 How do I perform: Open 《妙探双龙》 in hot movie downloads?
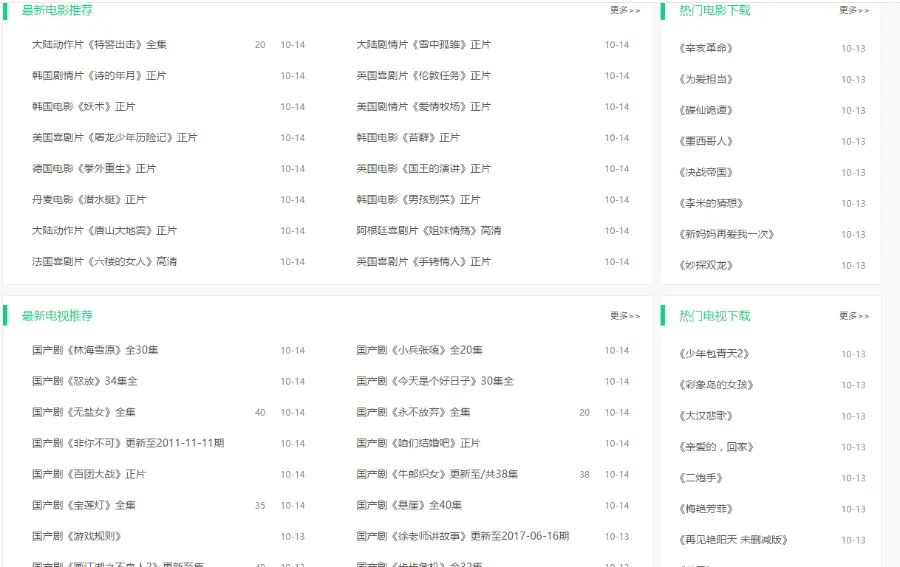tap(706, 265)
